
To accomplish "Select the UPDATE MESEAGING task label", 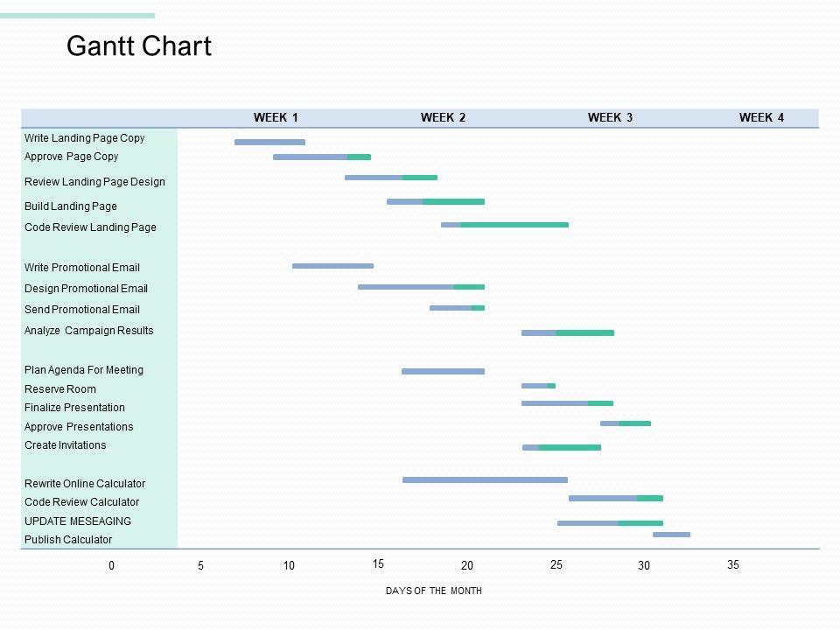I will pos(77,521).
